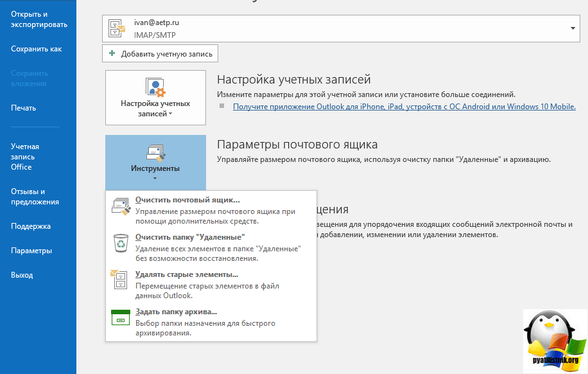Click the plus icon for adding account
Viewport: 588px width, 374px height.
(x=112, y=54)
